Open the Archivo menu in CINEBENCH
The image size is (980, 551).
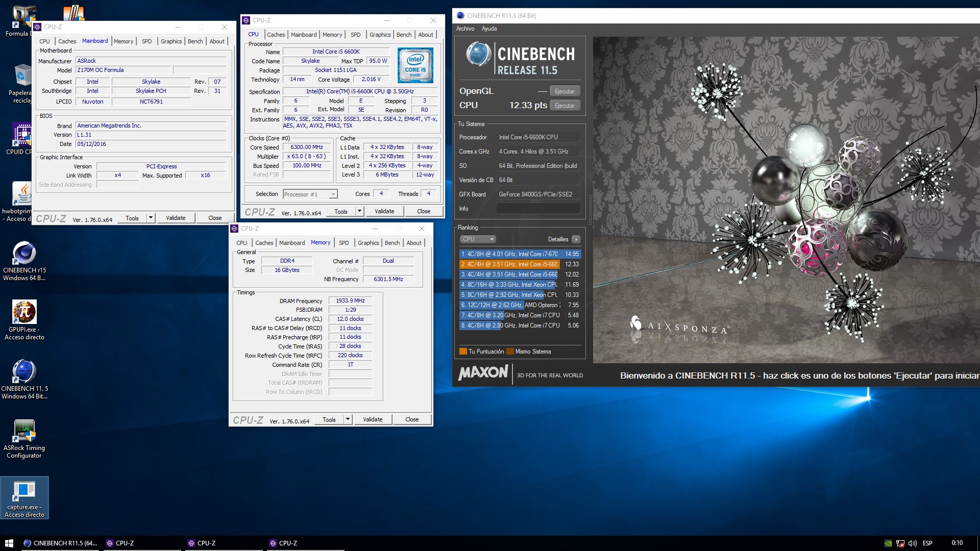(465, 29)
